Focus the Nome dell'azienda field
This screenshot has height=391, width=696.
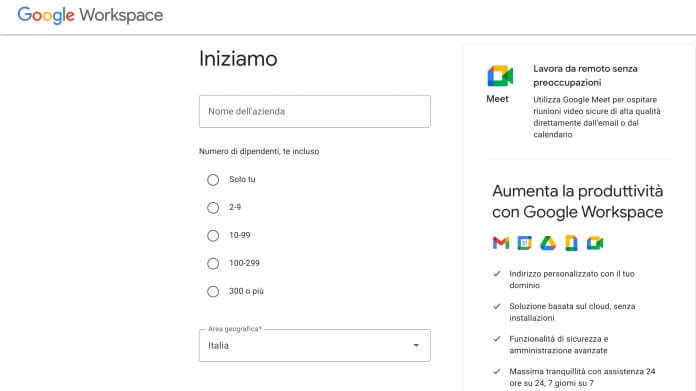coord(315,111)
